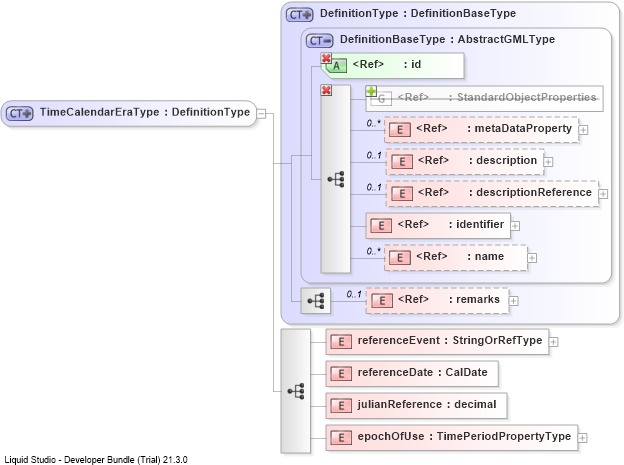The width and height of the screenshot is (624, 465).
Task: Click the E icon of remarks
Action: (382, 301)
